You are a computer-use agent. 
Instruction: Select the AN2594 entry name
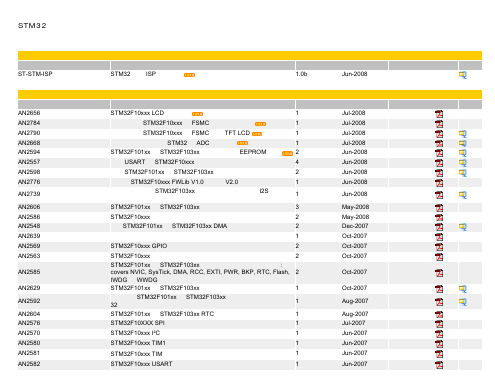pyautogui.click(x=29, y=152)
